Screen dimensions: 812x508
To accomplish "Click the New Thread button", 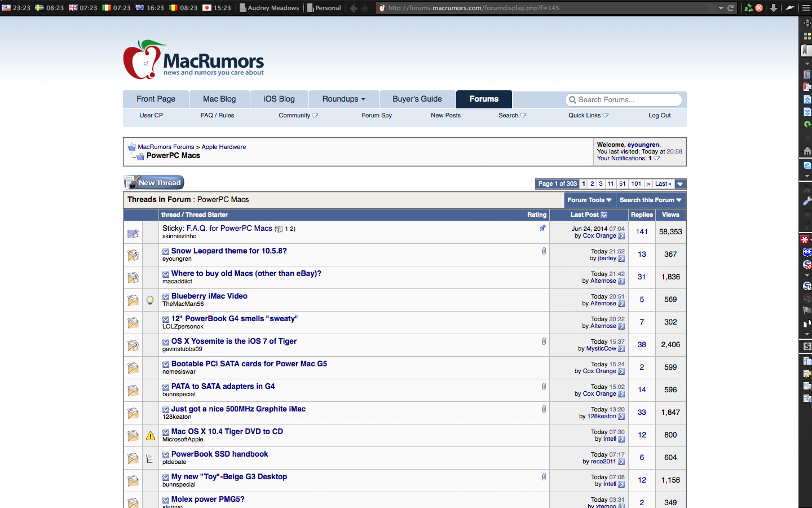I will pyautogui.click(x=154, y=182).
